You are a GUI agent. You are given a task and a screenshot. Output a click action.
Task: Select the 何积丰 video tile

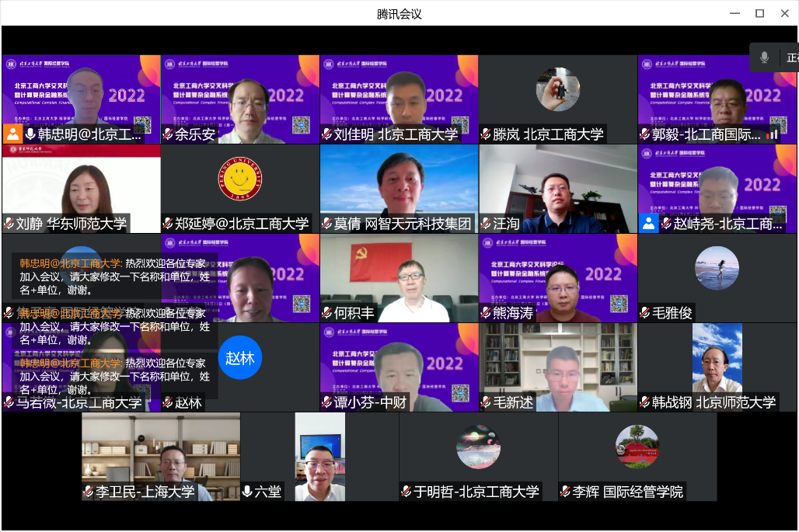pyautogui.click(x=399, y=277)
